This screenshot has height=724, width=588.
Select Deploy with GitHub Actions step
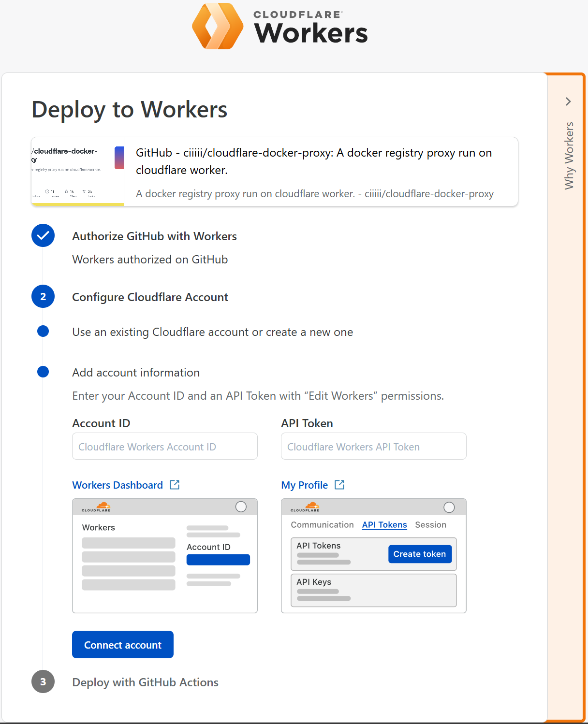tap(145, 682)
